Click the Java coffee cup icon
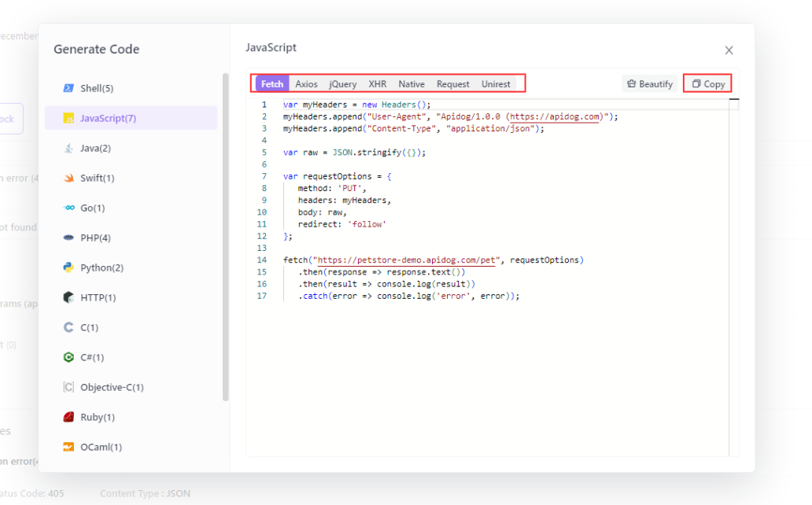The width and height of the screenshot is (812, 505). pyautogui.click(x=68, y=148)
